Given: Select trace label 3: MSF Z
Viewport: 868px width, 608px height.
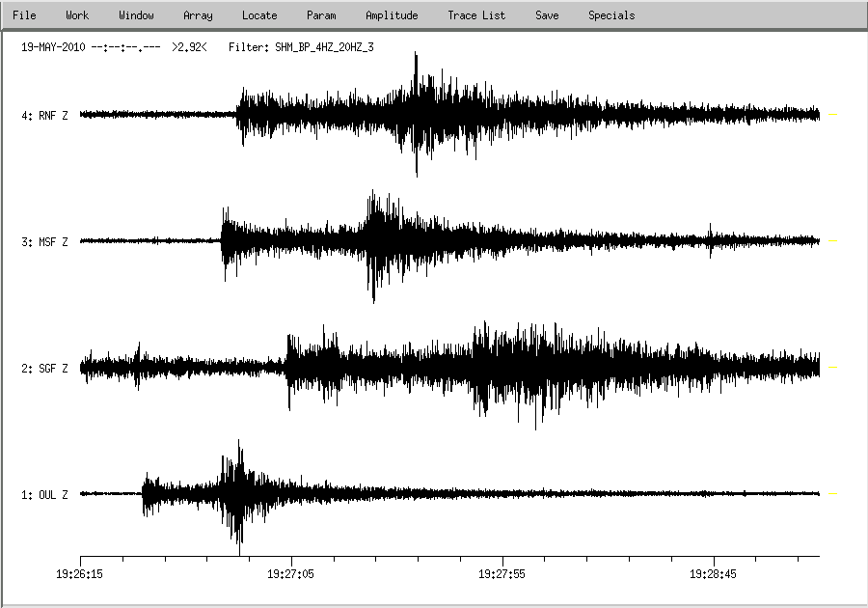Looking at the screenshot, I should [x=44, y=242].
